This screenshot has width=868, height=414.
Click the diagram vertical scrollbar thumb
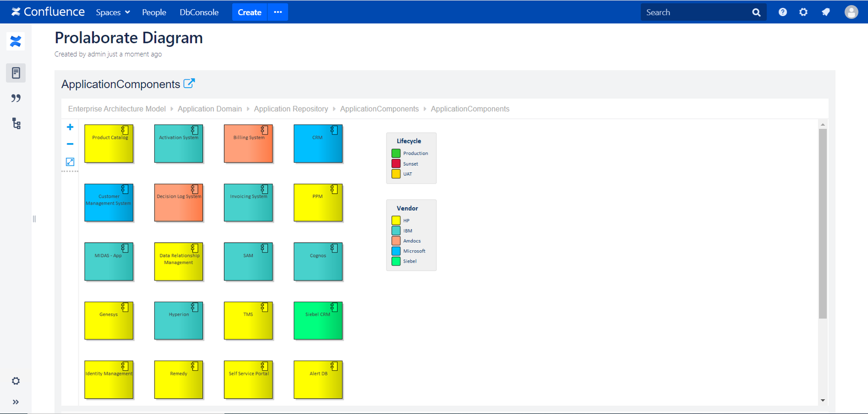click(x=823, y=224)
